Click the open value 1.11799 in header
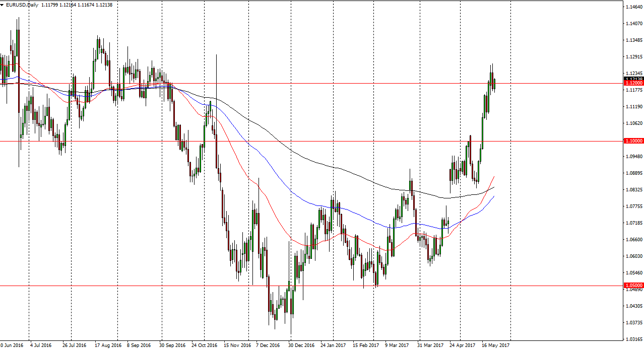644x350 pixels. (x=50, y=4)
